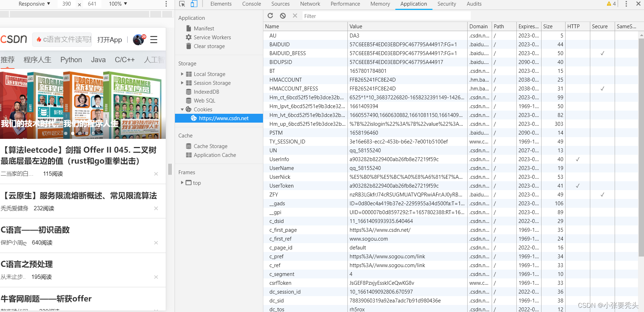This screenshot has width=644, height=312.
Task: Click the IndexedDB database icon
Action: tap(189, 92)
